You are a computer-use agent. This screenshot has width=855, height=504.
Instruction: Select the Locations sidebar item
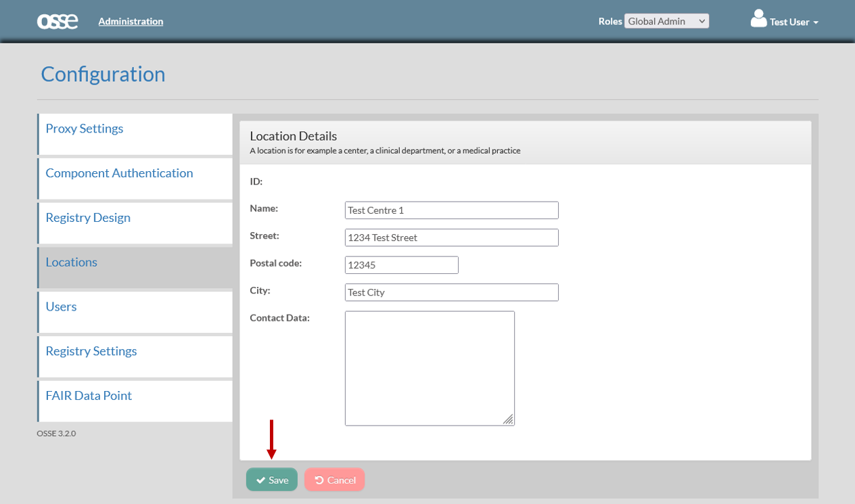(135, 268)
